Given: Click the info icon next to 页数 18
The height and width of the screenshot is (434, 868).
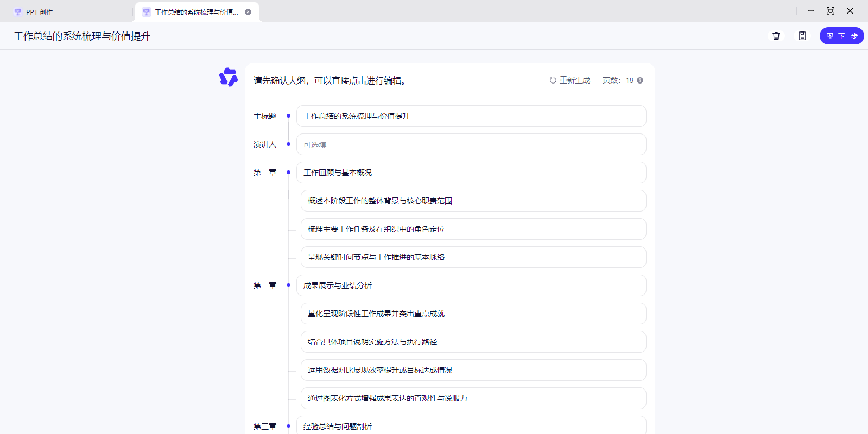Looking at the screenshot, I should [640, 80].
